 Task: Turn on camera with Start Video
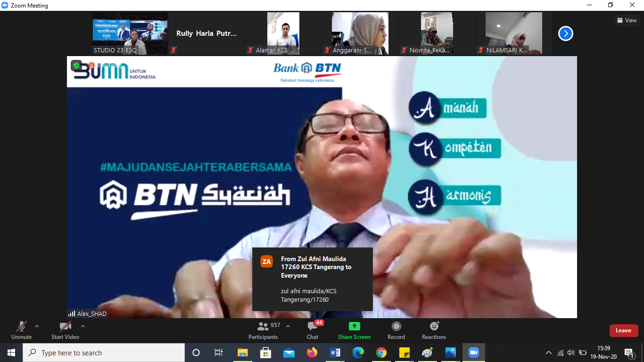click(65, 330)
